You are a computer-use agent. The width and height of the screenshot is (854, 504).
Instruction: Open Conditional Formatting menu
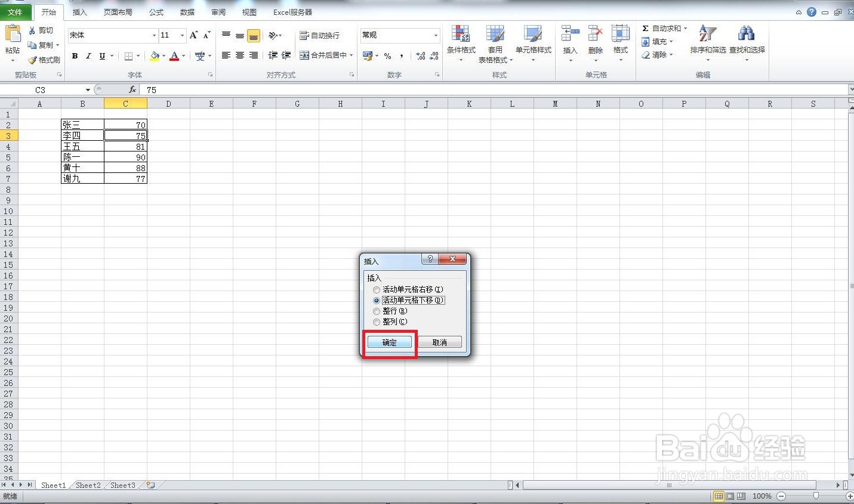coord(461,44)
